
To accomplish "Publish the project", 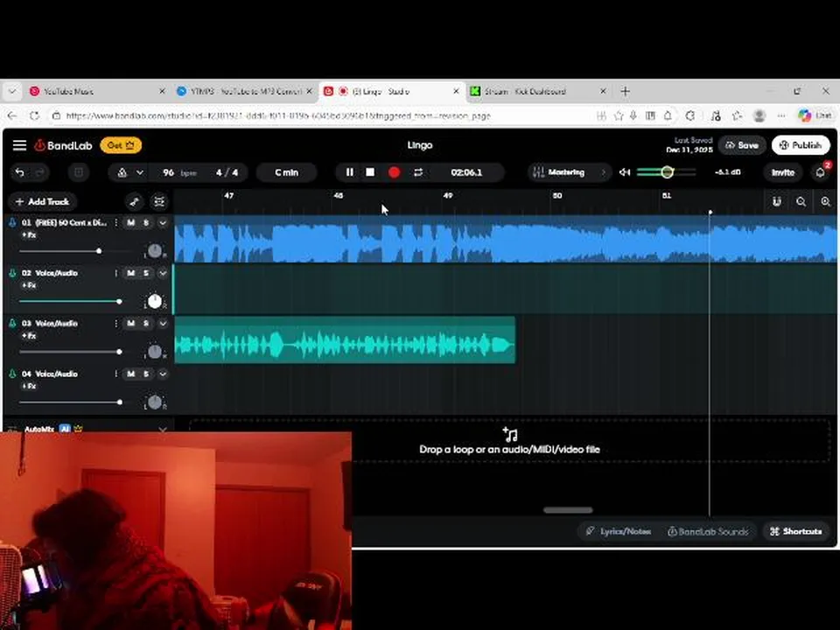I will 801,145.
